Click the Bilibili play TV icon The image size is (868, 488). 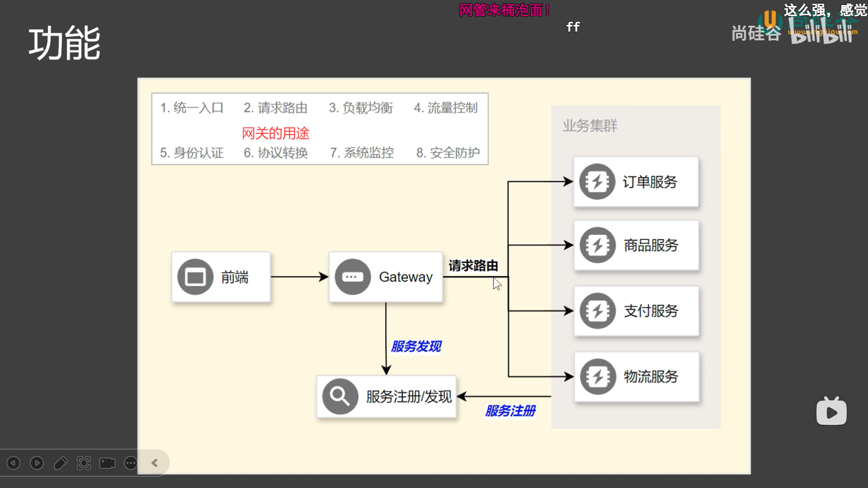click(831, 412)
